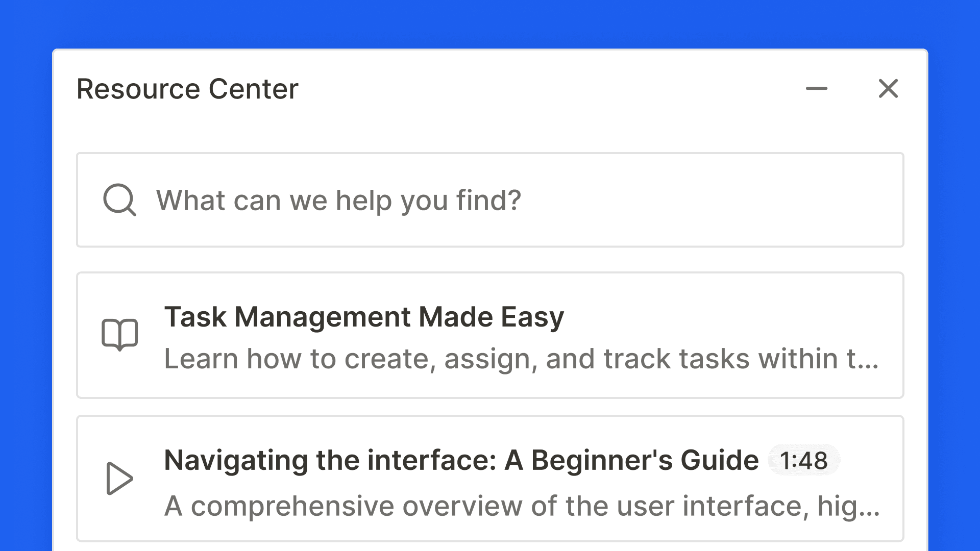Click empty space right of the search placeholder
This screenshot has width=980, height=551.
(x=715, y=200)
